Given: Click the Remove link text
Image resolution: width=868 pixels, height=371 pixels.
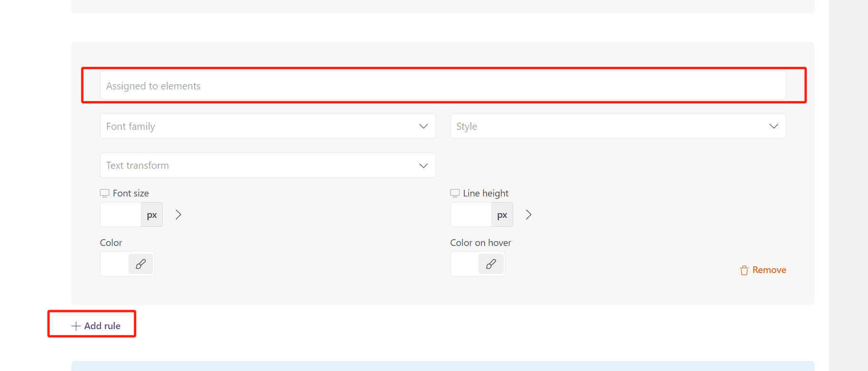Looking at the screenshot, I should (769, 270).
